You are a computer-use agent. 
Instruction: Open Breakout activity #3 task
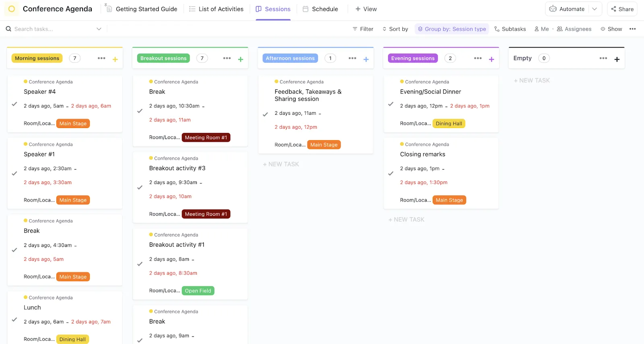coord(177,168)
